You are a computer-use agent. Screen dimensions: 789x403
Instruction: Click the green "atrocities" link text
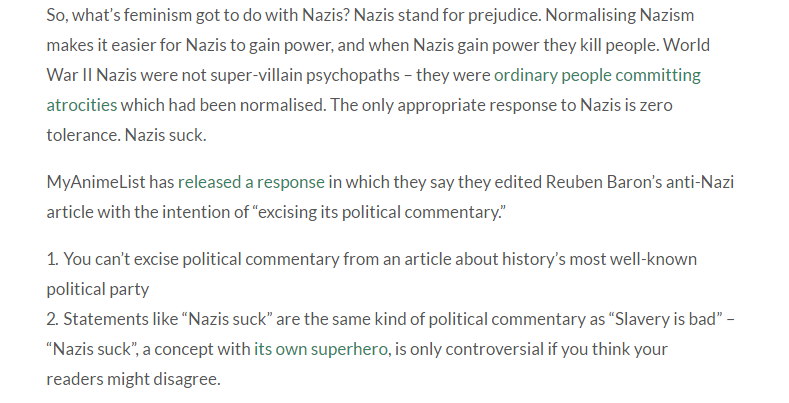82,105
